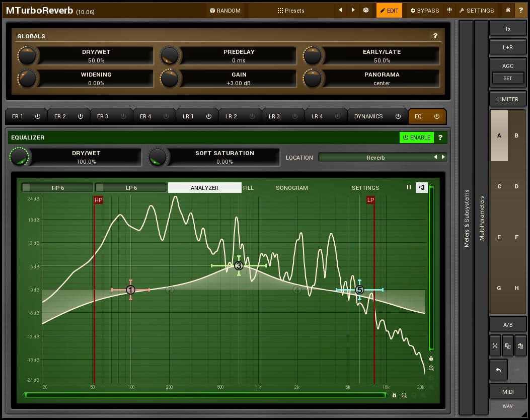The height and width of the screenshot is (420, 530).
Task: Switch to the DYNAMICS tab
Action: [368, 116]
